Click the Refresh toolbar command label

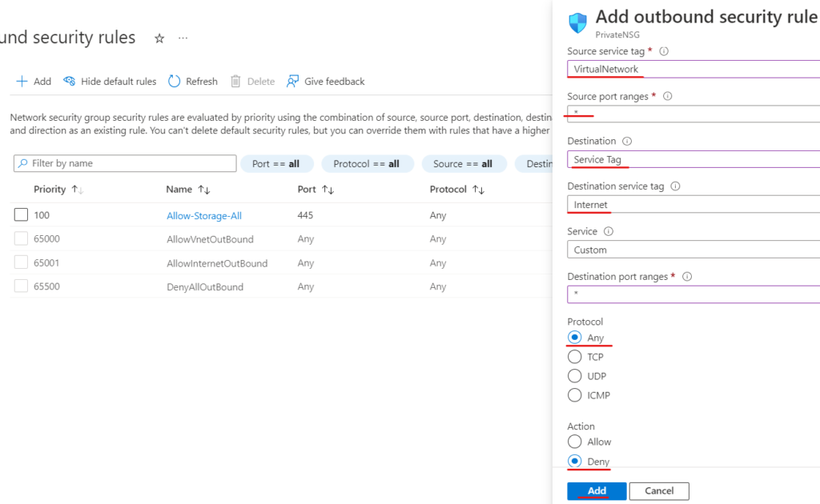point(201,82)
